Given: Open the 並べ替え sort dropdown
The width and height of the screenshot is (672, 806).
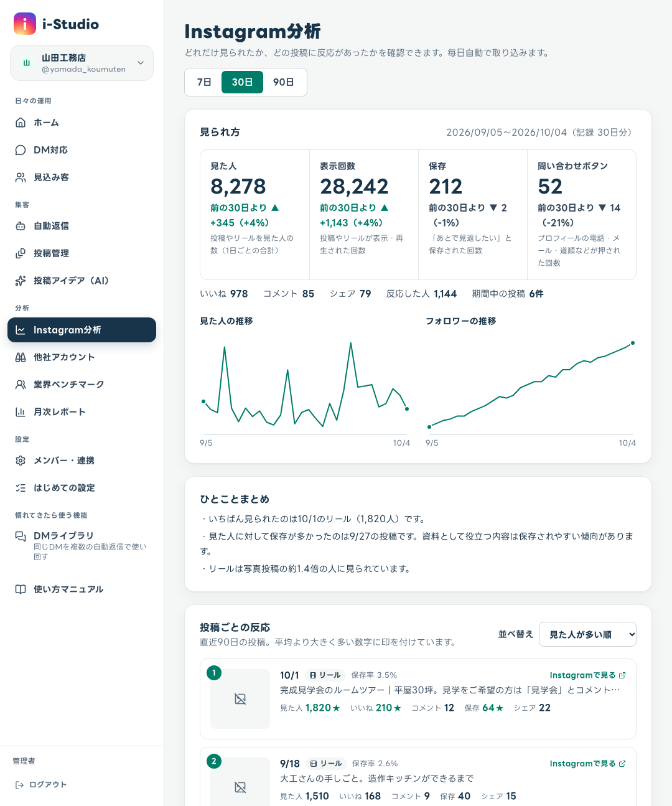Looking at the screenshot, I should point(587,634).
